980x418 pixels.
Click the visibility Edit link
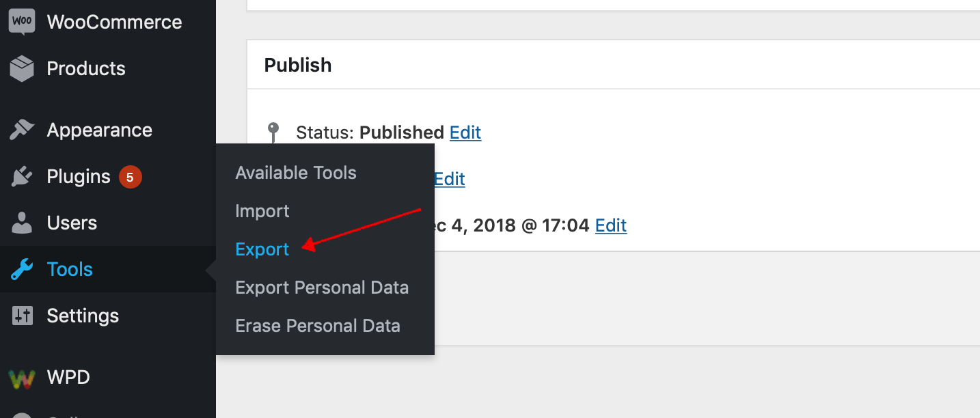point(450,179)
